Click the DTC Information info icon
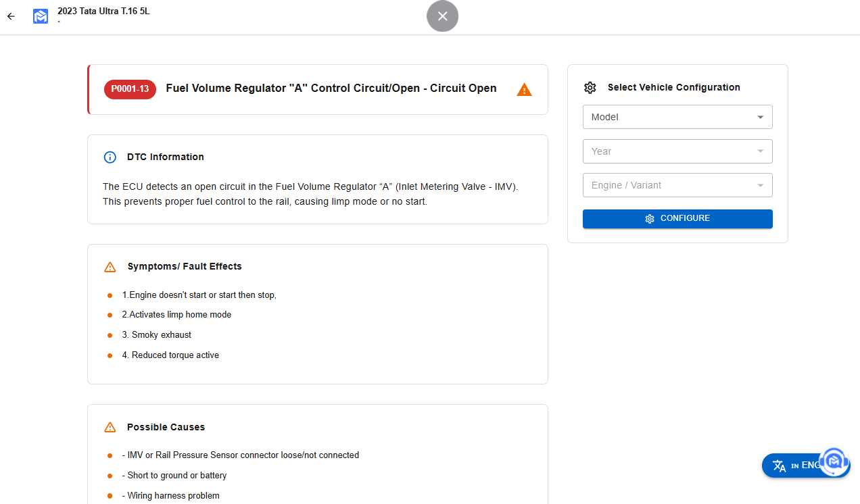 pyautogui.click(x=110, y=157)
